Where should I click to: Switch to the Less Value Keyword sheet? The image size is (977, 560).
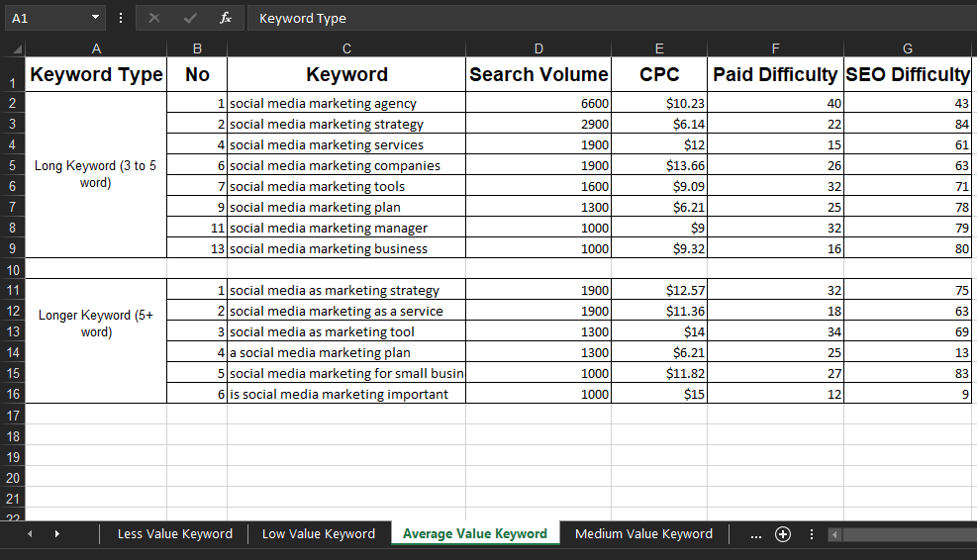[x=175, y=534]
